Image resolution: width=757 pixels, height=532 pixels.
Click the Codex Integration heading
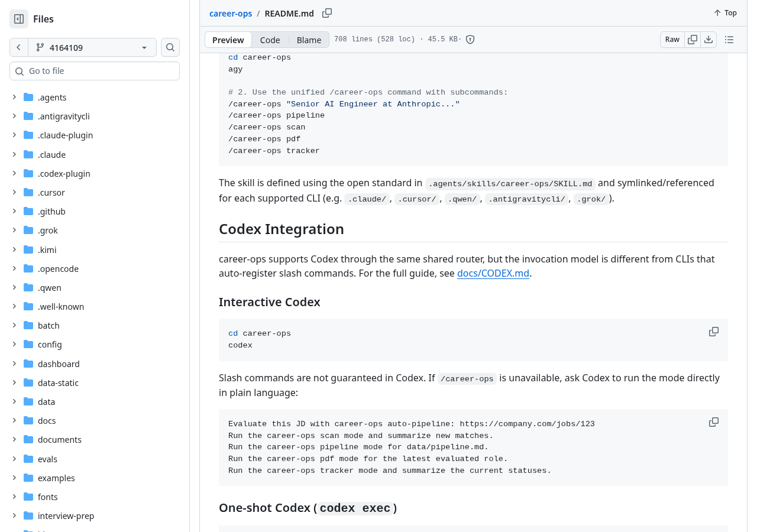[282, 229]
